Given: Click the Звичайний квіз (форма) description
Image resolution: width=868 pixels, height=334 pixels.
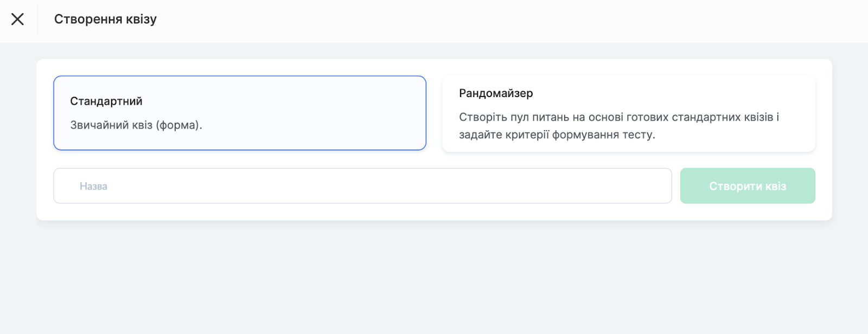Looking at the screenshot, I should click(136, 125).
